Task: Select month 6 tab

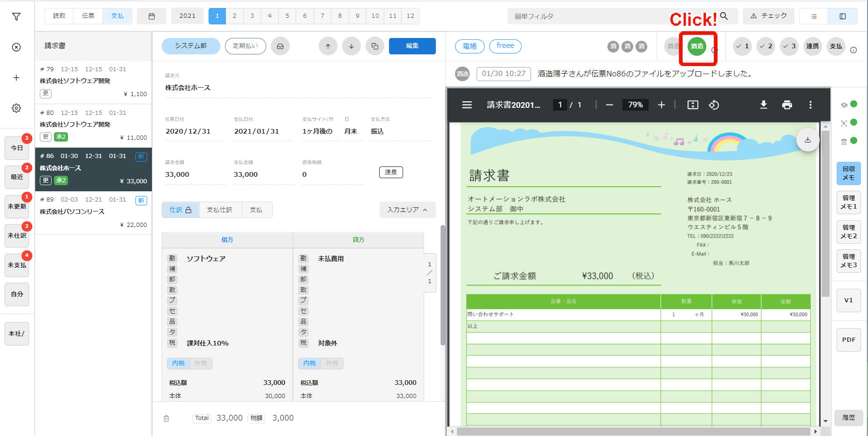Action: coord(305,16)
